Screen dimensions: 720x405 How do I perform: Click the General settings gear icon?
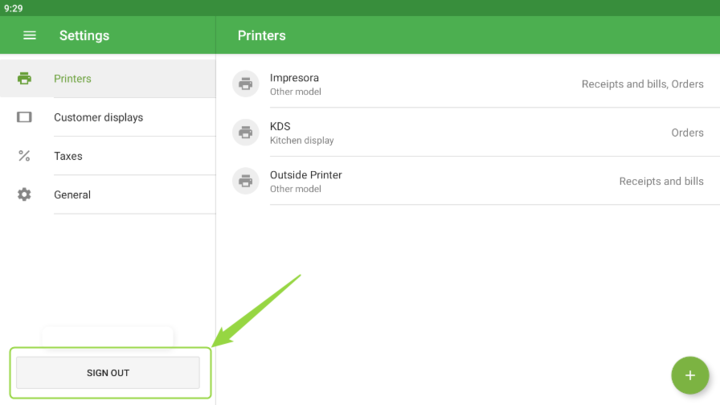coord(25,195)
